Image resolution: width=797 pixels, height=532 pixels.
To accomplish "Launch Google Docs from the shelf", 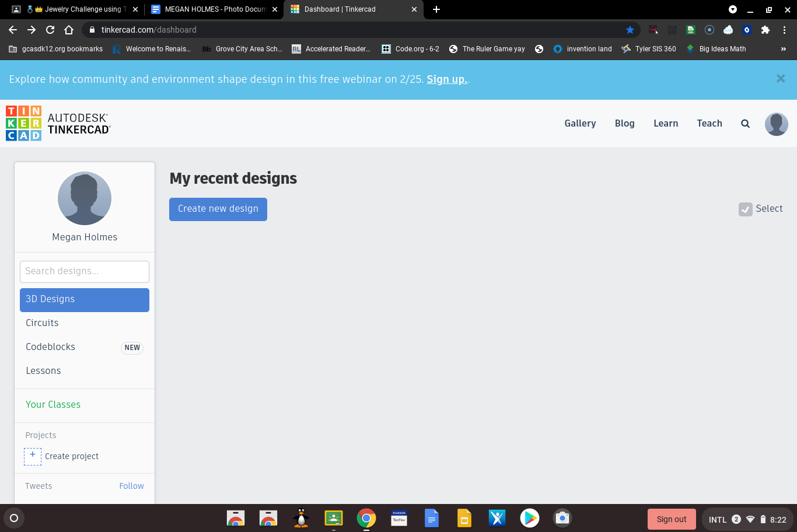I will tap(431, 518).
